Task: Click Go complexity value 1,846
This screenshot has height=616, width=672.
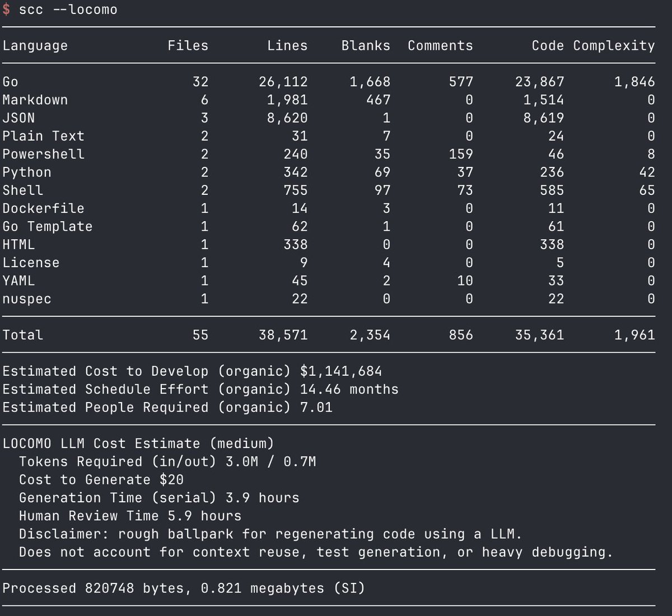Action: pyautogui.click(x=634, y=82)
